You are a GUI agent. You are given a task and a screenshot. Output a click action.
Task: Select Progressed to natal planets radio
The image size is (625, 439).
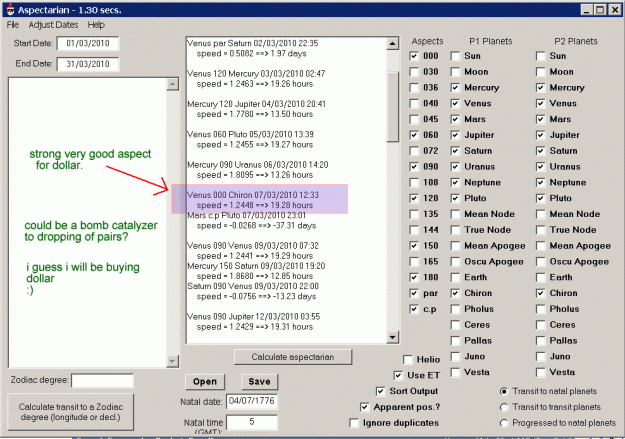tap(504, 423)
